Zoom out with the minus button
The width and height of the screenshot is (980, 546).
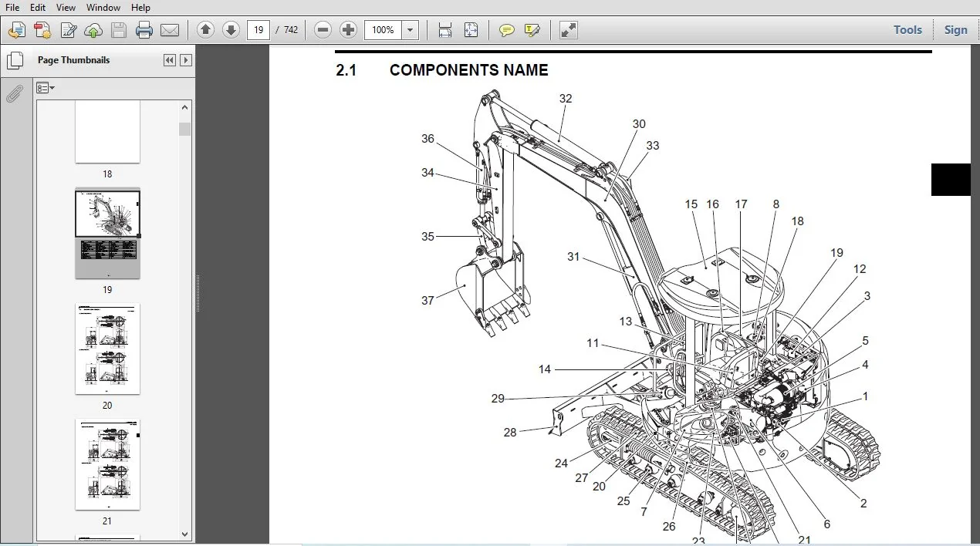point(323,30)
